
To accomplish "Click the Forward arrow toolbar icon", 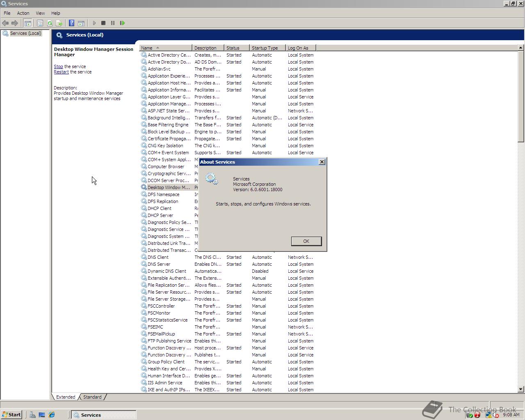I will 15,23.
